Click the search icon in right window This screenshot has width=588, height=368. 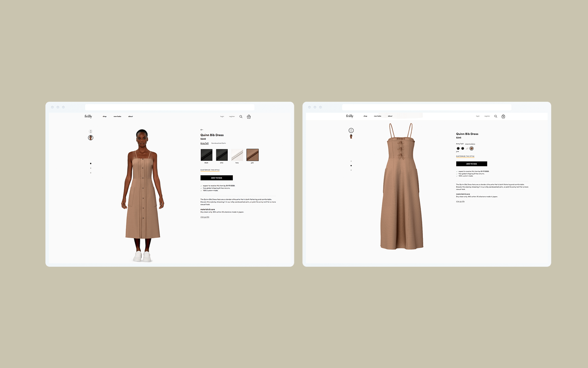496,116
